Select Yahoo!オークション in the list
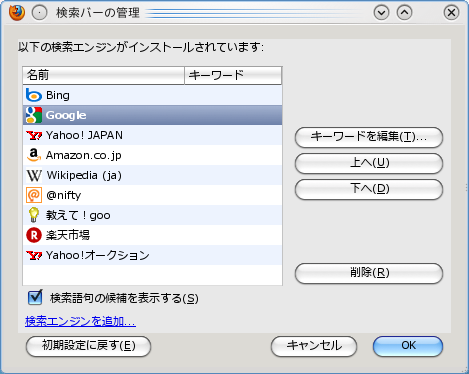This screenshot has width=469, height=374. 152,255
